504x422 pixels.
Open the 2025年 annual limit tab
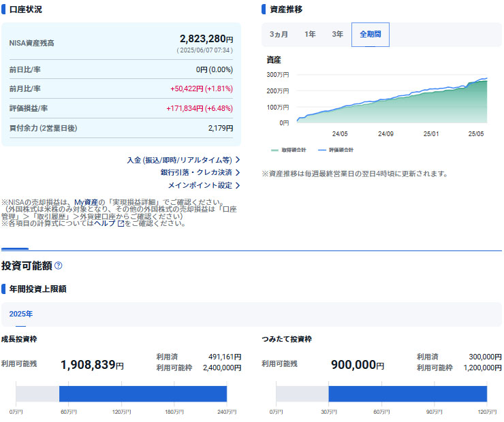(21, 314)
